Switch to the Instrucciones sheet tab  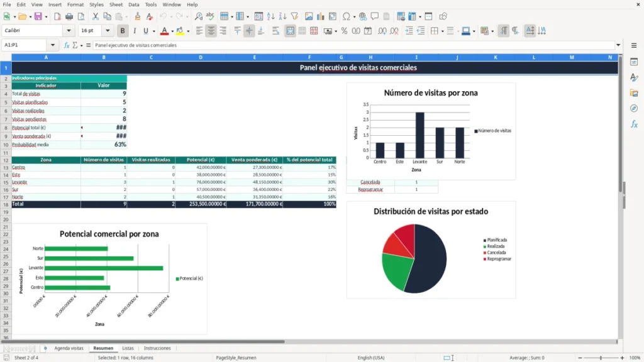click(157, 348)
